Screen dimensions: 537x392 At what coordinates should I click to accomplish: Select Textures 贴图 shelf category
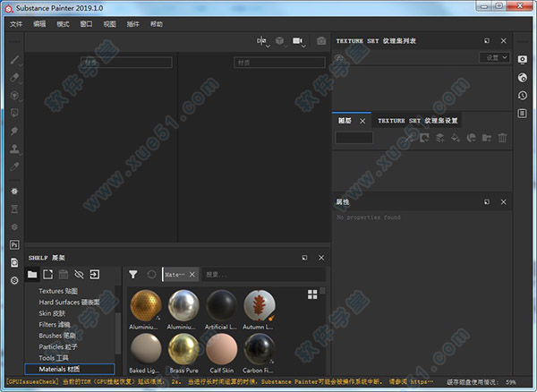58,291
